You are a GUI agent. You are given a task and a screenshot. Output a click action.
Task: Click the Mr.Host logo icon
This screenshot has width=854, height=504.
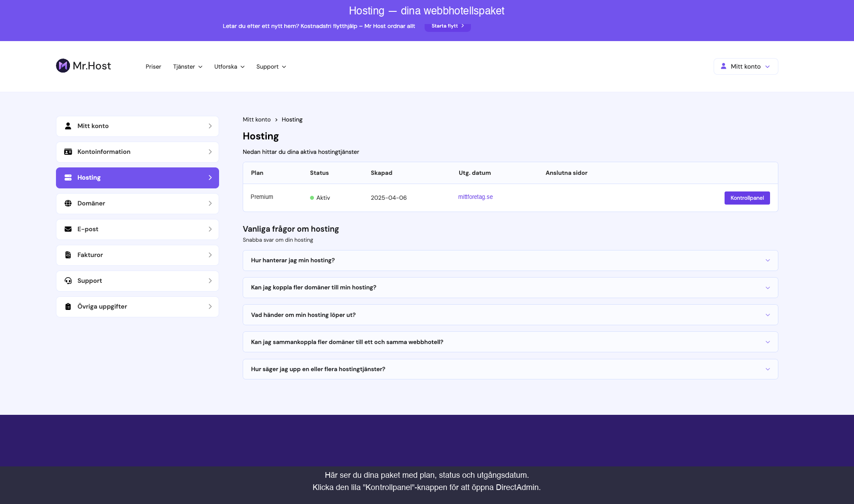pyautogui.click(x=63, y=66)
